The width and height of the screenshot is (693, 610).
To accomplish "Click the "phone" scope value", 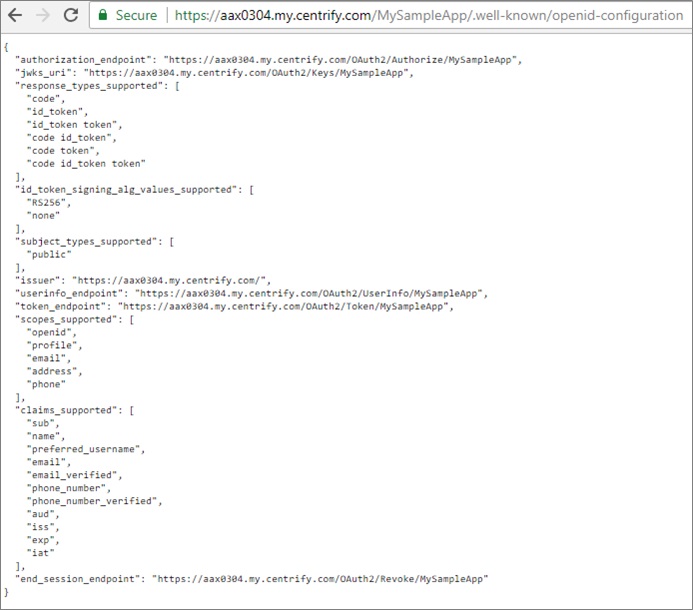I will coord(46,384).
